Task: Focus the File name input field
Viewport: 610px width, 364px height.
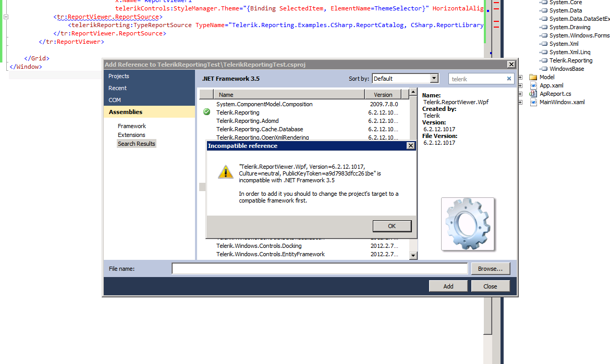Action: (x=320, y=268)
